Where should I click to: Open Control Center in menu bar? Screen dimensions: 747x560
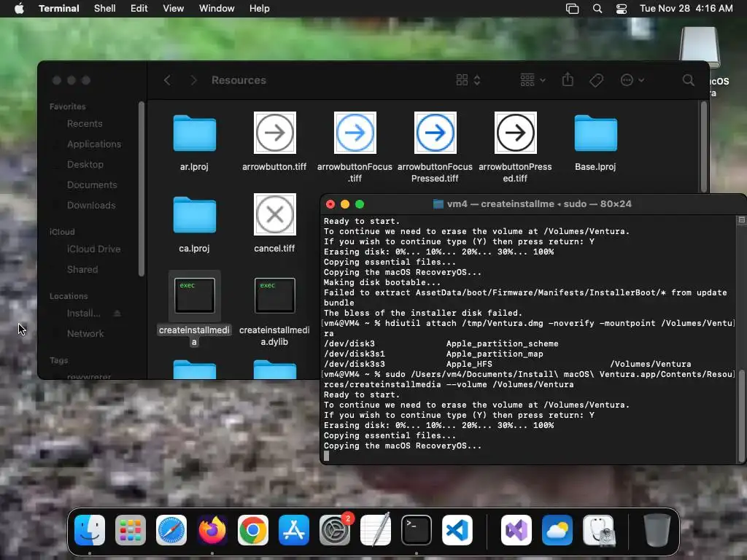(x=622, y=9)
